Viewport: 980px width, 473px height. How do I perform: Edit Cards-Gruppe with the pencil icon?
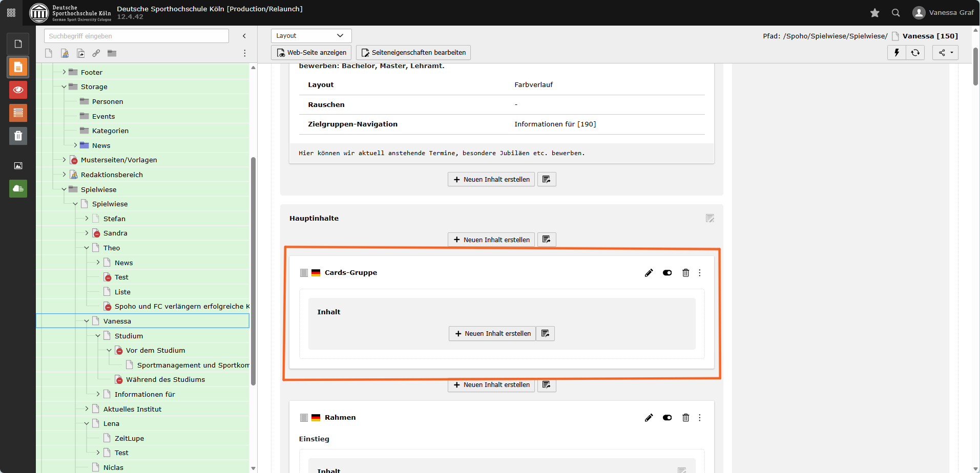tap(649, 273)
